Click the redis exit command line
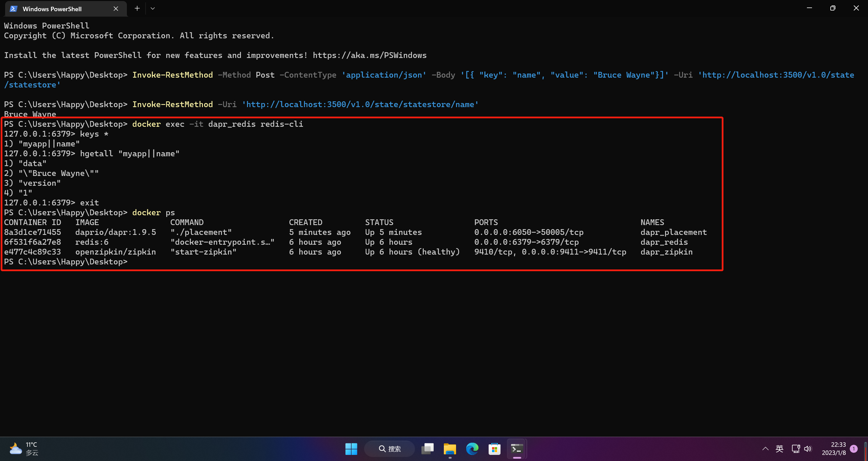Screen dimensions: 868x461 click(x=52, y=203)
